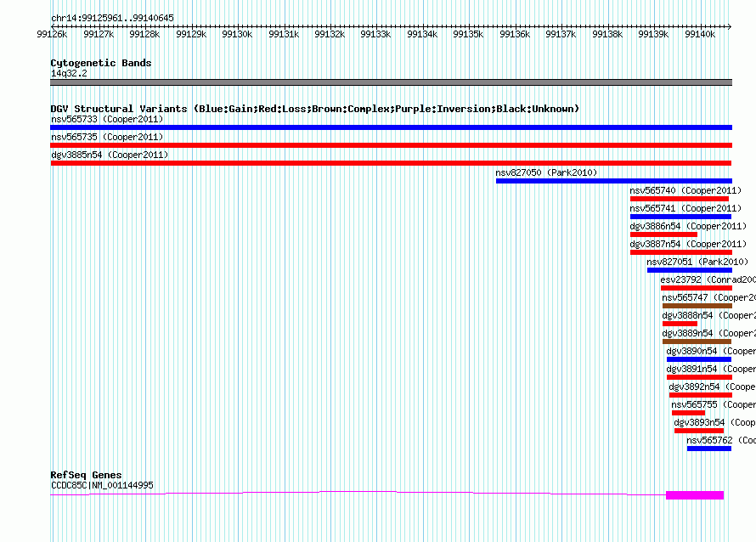Open the dgv3888n54 variant label

point(708,315)
